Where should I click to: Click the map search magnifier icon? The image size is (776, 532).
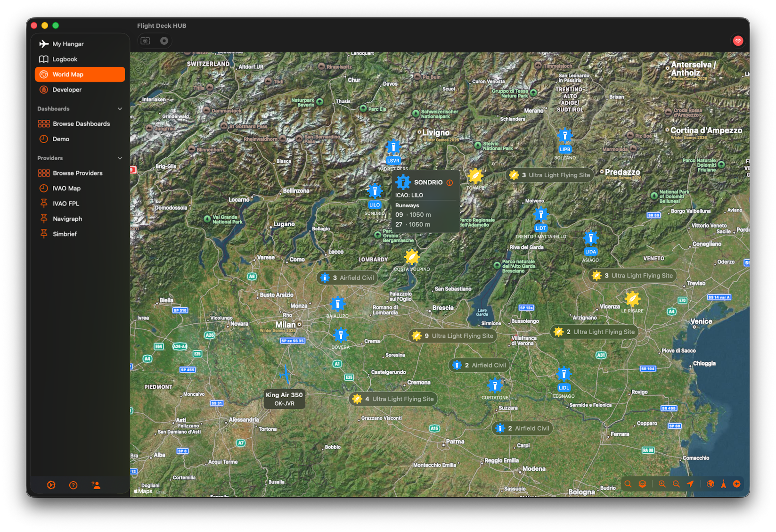click(x=628, y=484)
